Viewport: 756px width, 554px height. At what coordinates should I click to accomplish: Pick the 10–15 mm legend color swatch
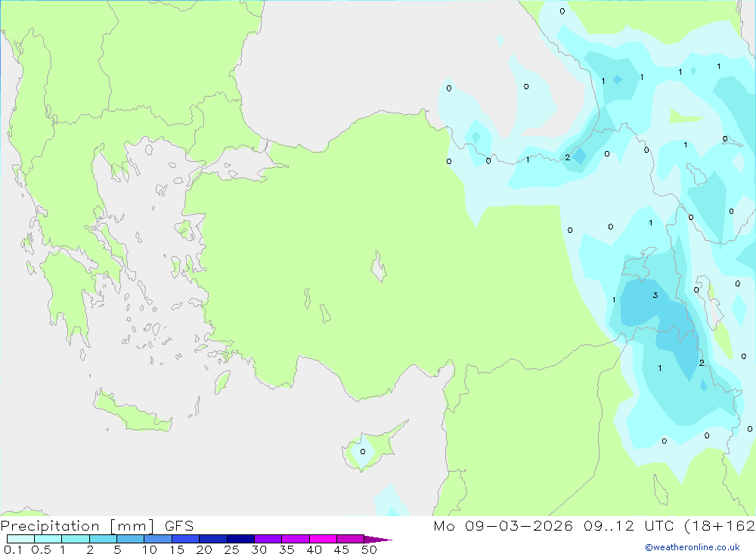click(x=158, y=539)
